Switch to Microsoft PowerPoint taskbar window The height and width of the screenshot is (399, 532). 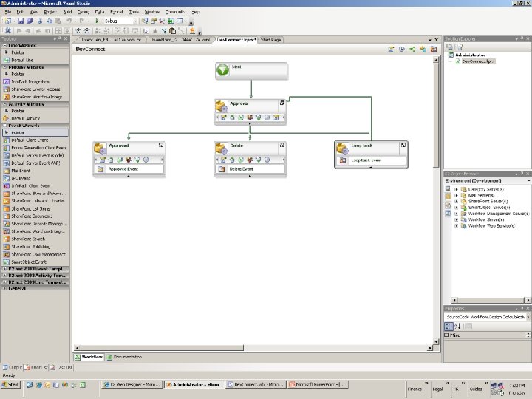[x=318, y=385]
